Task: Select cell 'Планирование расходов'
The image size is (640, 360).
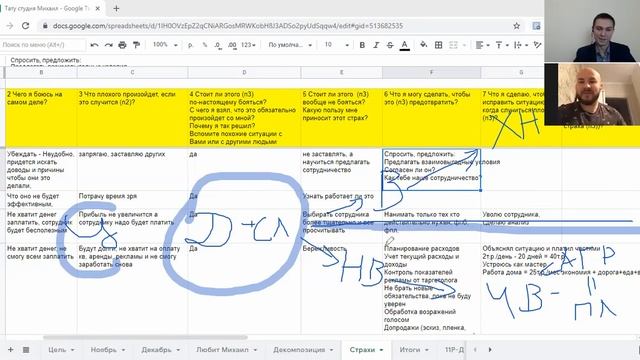Action: 431,289
